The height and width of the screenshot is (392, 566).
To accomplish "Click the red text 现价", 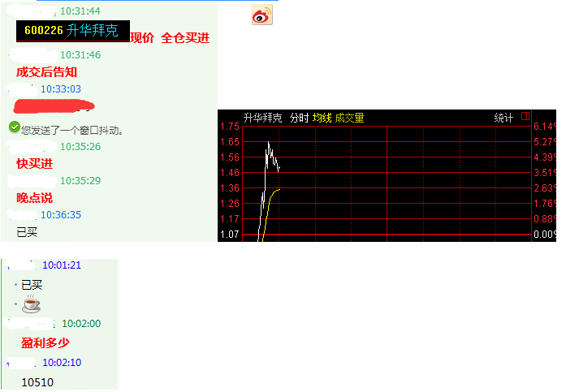I will click(142, 38).
